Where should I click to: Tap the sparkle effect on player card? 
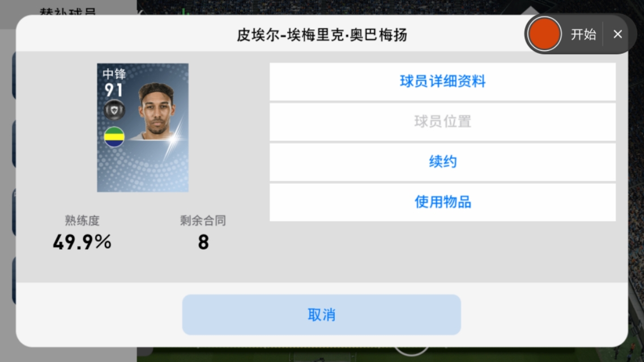(x=174, y=139)
